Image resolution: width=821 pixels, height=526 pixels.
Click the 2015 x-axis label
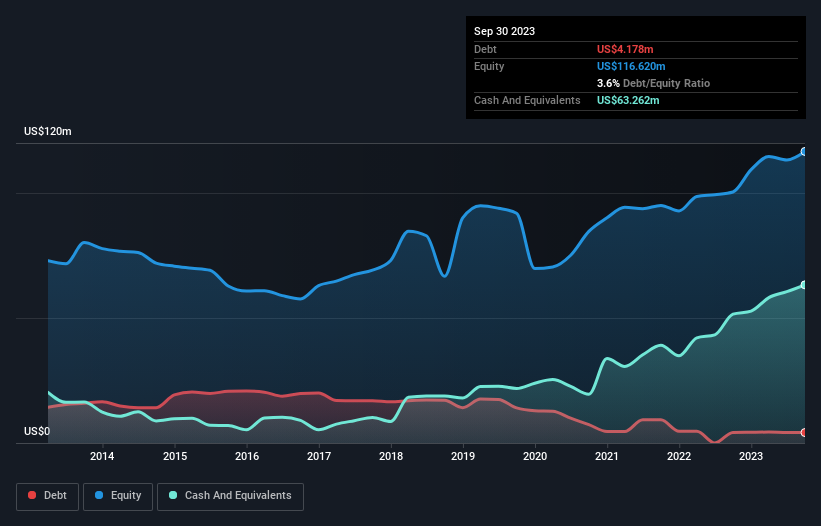point(175,456)
